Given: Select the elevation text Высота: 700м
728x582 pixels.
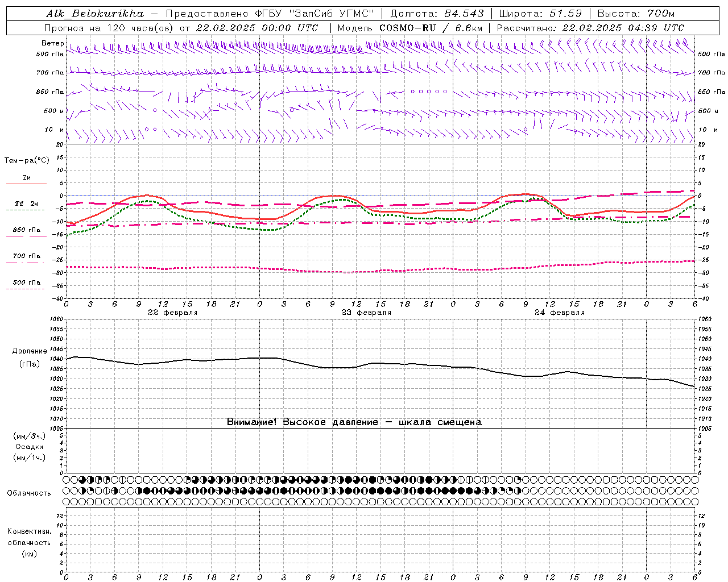Looking at the screenshot, I should (637, 14).
